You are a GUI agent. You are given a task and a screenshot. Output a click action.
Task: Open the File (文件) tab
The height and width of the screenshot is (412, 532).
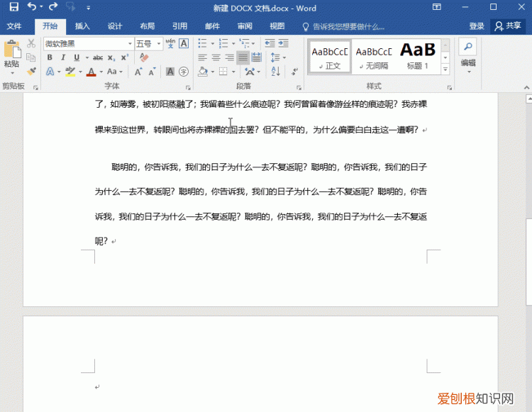point(14,26)
